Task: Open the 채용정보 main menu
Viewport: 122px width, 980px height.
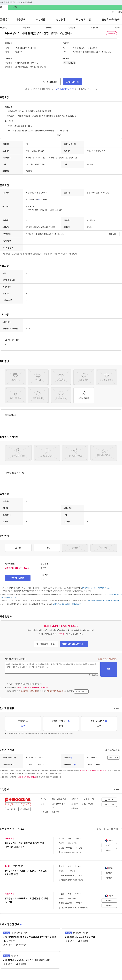Action: click(x=21, y=19)
